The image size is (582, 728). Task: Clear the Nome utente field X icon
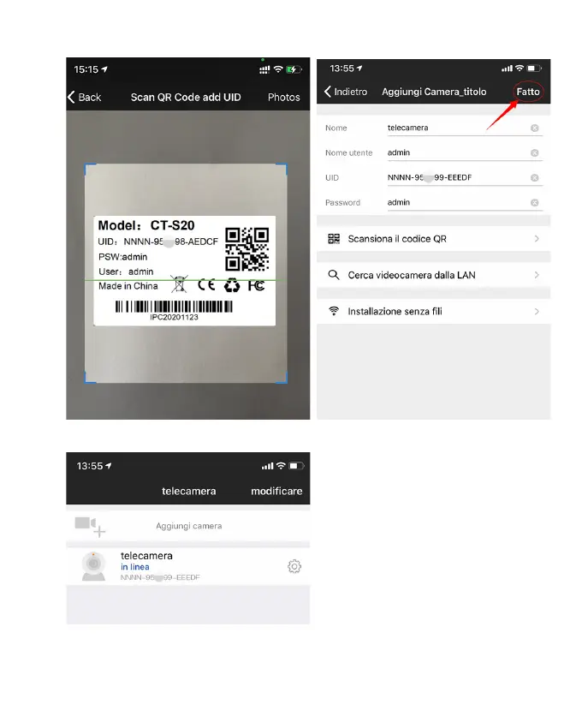coord(535,152)
